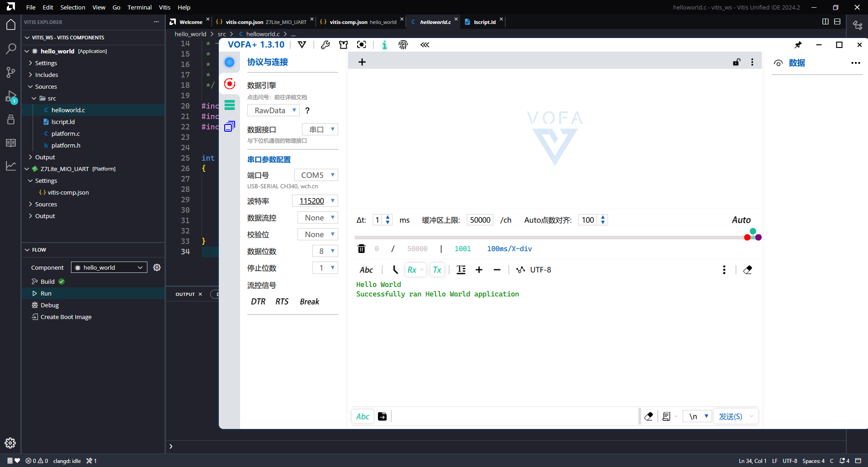This screenshot has height=467, width=868.
Task: Click the trash icon to clear the buffer
Action: point(361,249)
